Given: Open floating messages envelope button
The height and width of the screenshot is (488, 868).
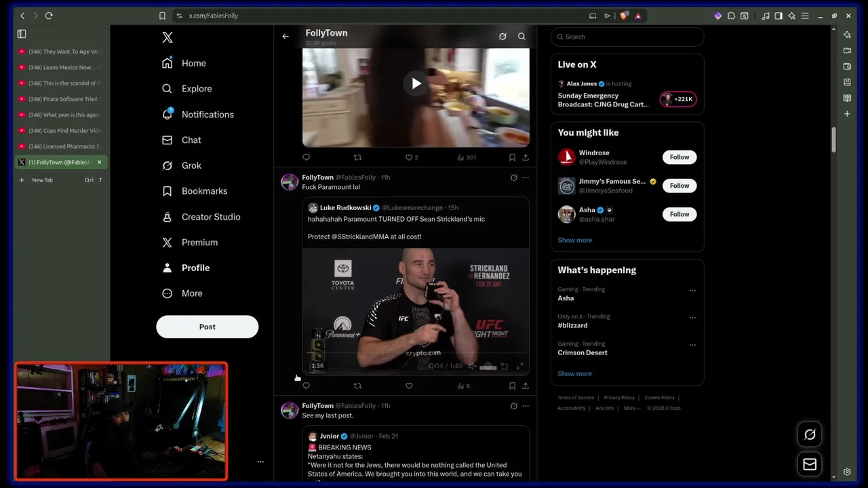Looking at the screenshot, I should coord(810,464).
